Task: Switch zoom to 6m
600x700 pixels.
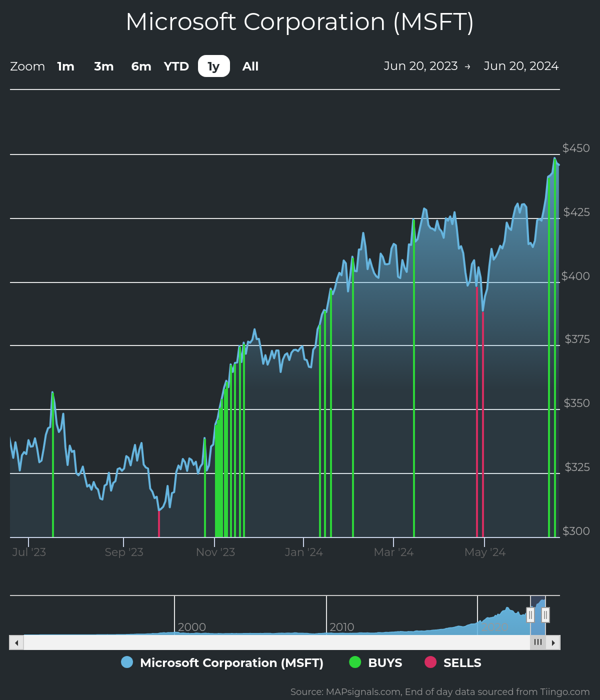Action: [x=141, y=66]
